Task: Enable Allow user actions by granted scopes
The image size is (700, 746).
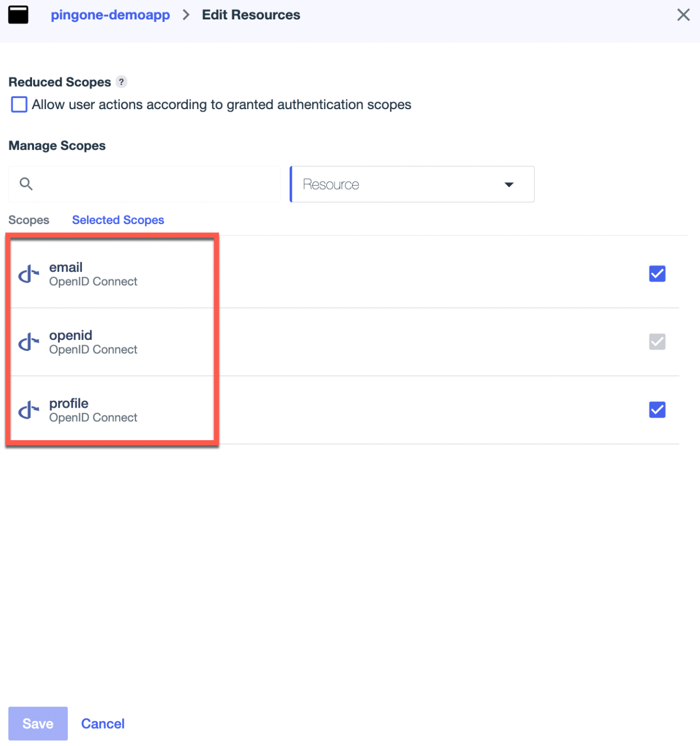Action: pyautogui.click(x=19, y=104)
